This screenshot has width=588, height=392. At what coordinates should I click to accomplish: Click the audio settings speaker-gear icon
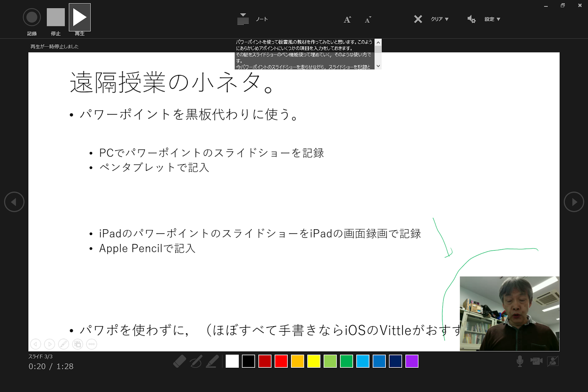[472, 19]
